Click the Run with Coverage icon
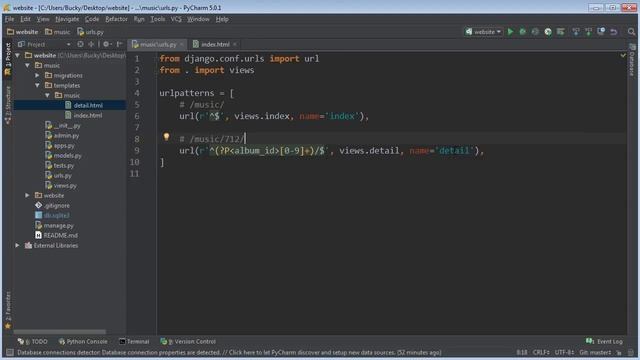This screenshot has width=640, height=360. [x=535, y=31]
